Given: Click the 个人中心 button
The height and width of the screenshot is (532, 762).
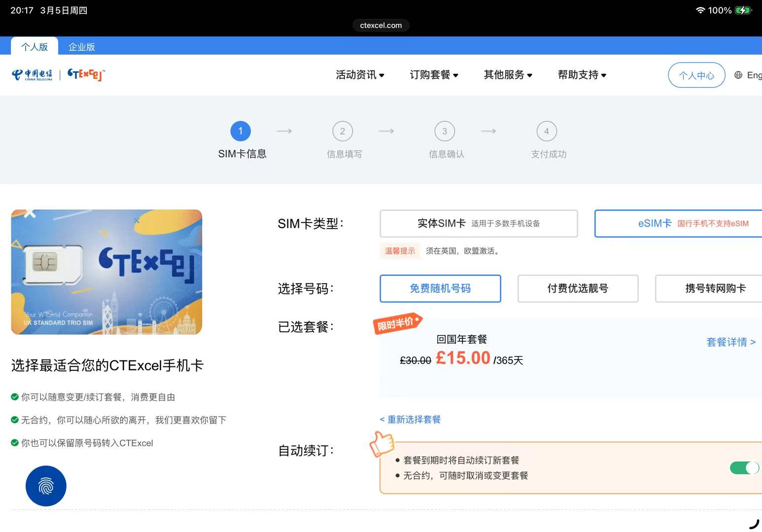Looking at the screenshot, I should tap(696, 75).
